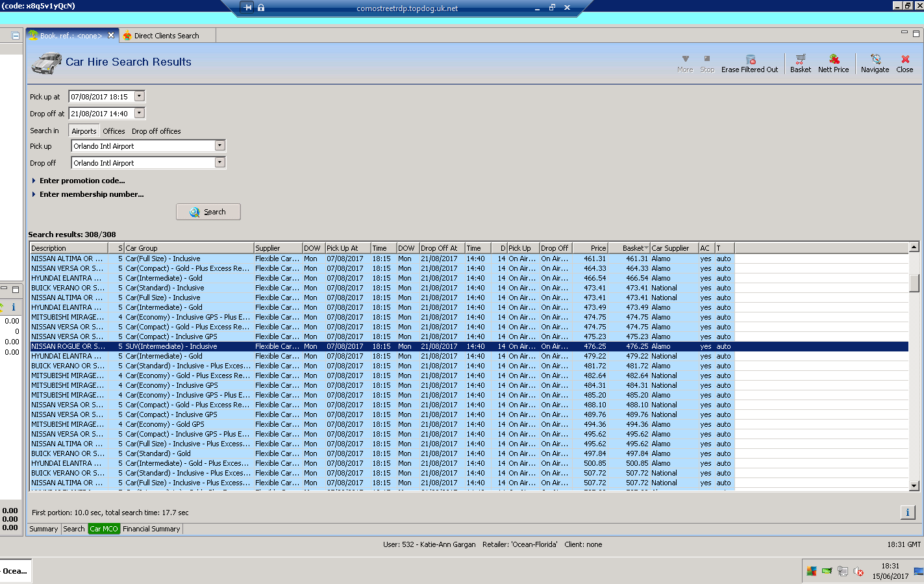Click the info icon at bottom right
The image size is (924, 584).
tap(907, 513)
